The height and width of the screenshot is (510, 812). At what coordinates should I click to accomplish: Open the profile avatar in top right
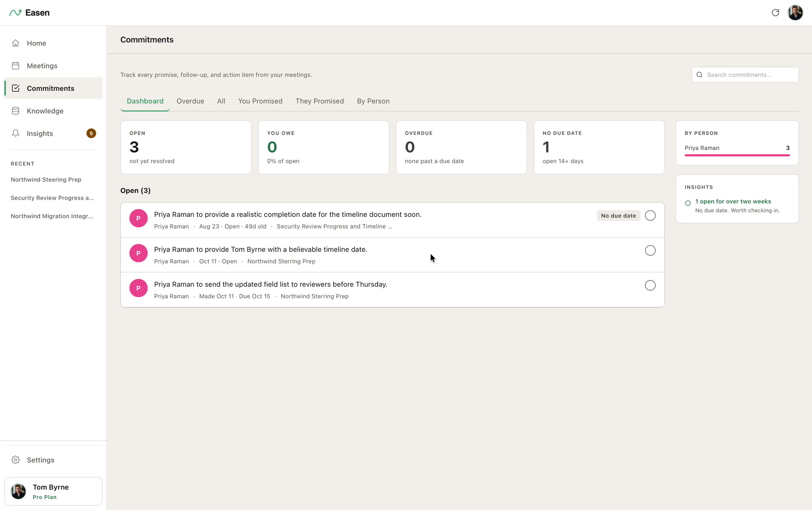pyautogui.click(x=795, y=13)
